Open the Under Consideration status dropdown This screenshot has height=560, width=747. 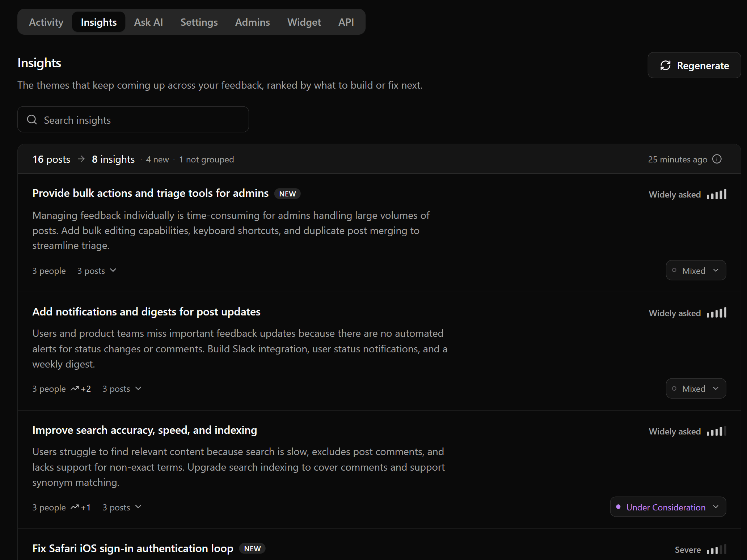[x=668, y=507]
